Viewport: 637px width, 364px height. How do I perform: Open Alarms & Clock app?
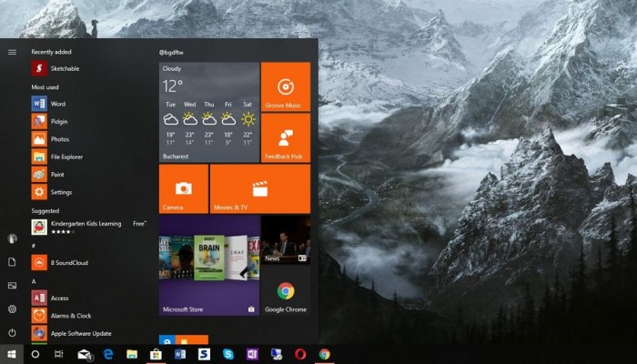(88, 316)
